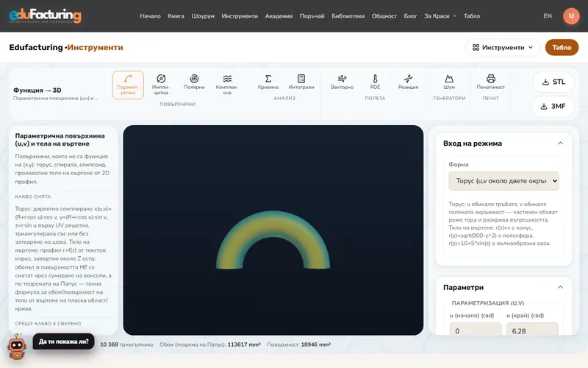Open the Поръчай nav item
This screenshot has height=368, width=588.
(312, 15)
